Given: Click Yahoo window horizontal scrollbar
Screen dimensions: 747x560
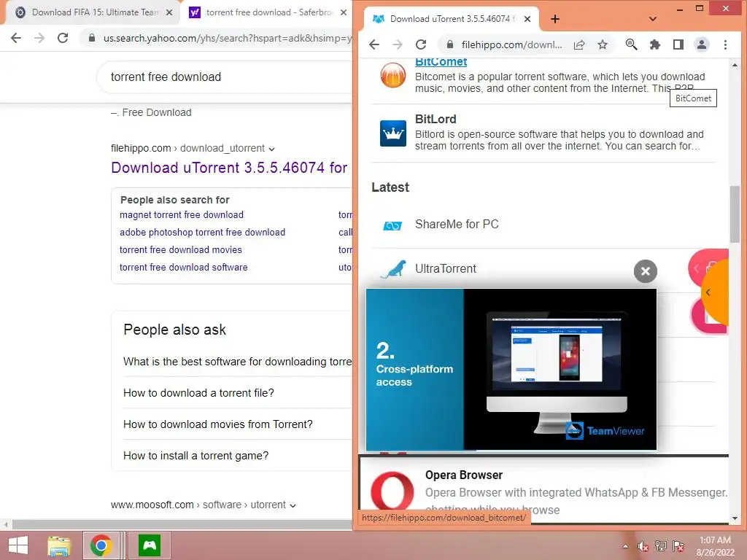Looking at the screenshot, I should click(181, 525).
